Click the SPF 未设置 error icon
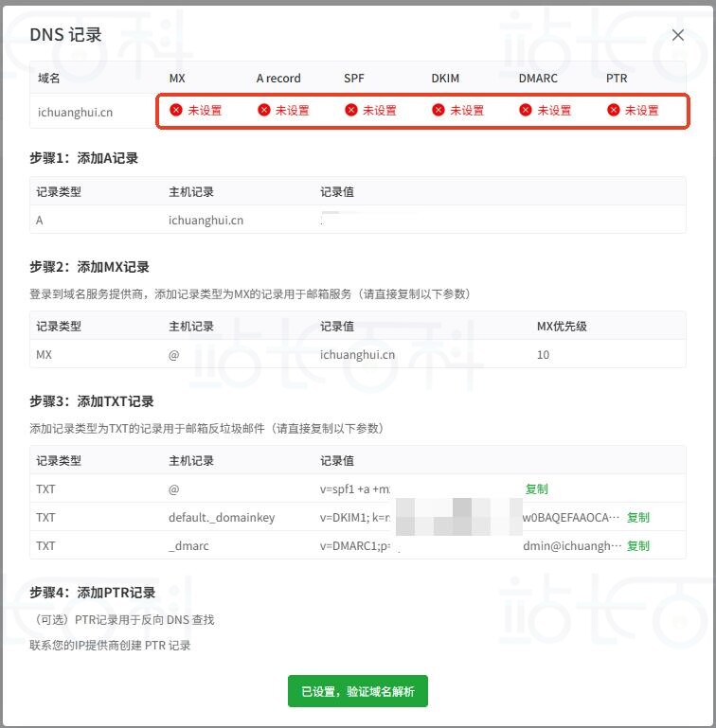The height and width of the screenshot is (728, 716). click(x=351, y=110)
